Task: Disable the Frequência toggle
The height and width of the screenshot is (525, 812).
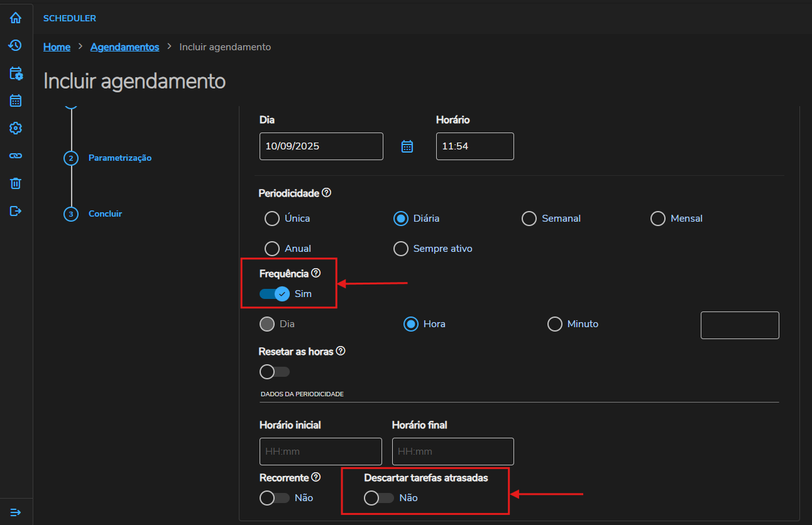Action: click(x=275, y=294)
